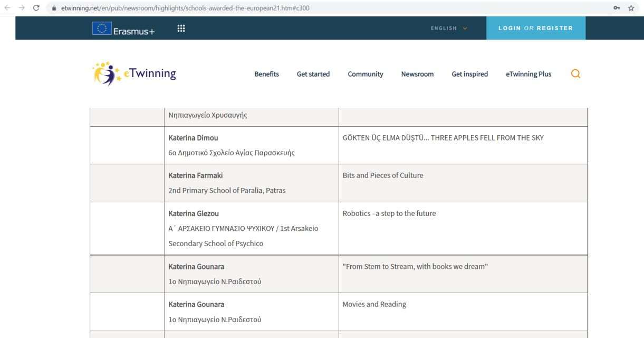Viewport: 644px width, 338px height.
Task: Open the saved passwords key icon
Action: coord(617,7)
